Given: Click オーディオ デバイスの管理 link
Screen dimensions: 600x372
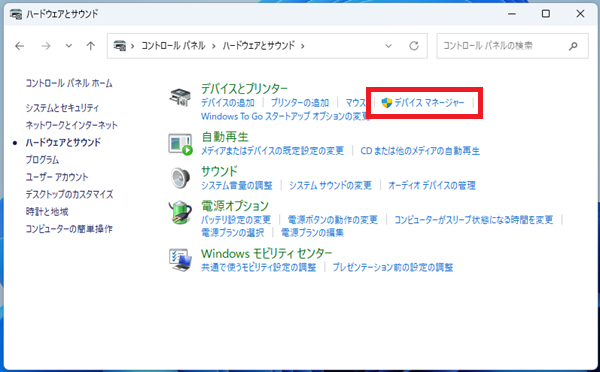Looking at the screenshot, I should (432, 186).
